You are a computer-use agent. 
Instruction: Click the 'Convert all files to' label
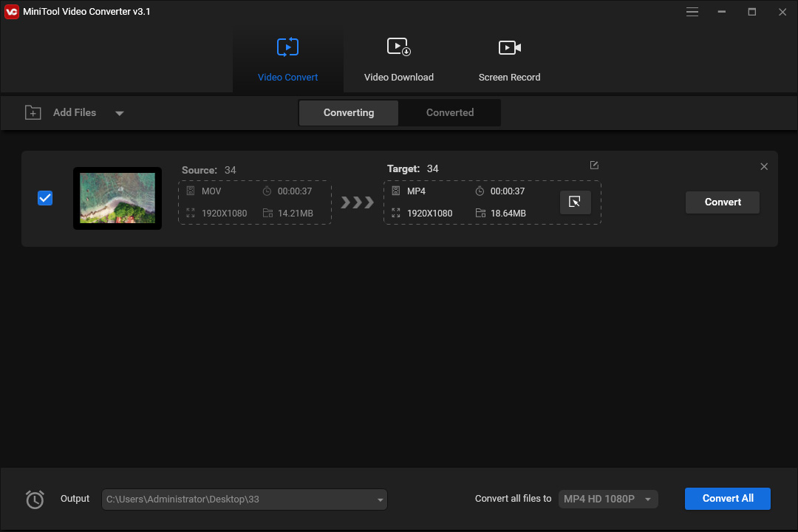[513, 499]
